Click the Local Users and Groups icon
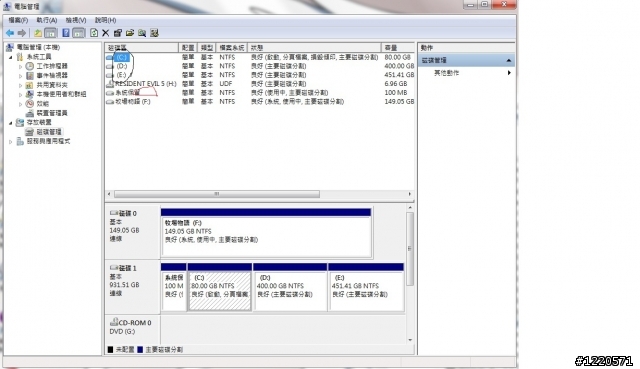The height and width of the screenshot is (369, 640). [29, 94]
